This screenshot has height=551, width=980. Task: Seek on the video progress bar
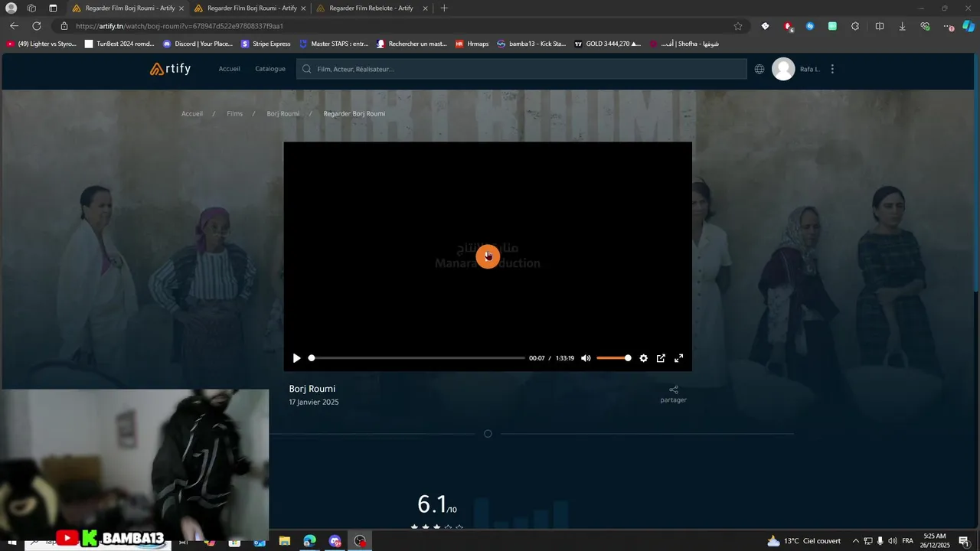pyautogui.click(x=417, y=358)
